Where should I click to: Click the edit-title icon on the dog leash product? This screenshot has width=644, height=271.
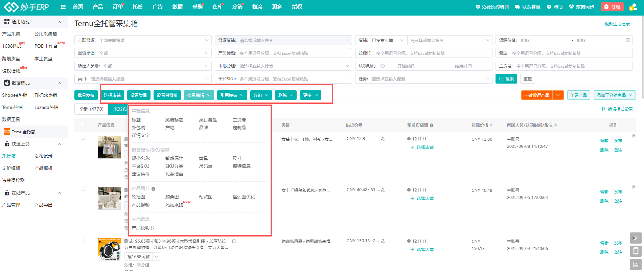[234, 241]
